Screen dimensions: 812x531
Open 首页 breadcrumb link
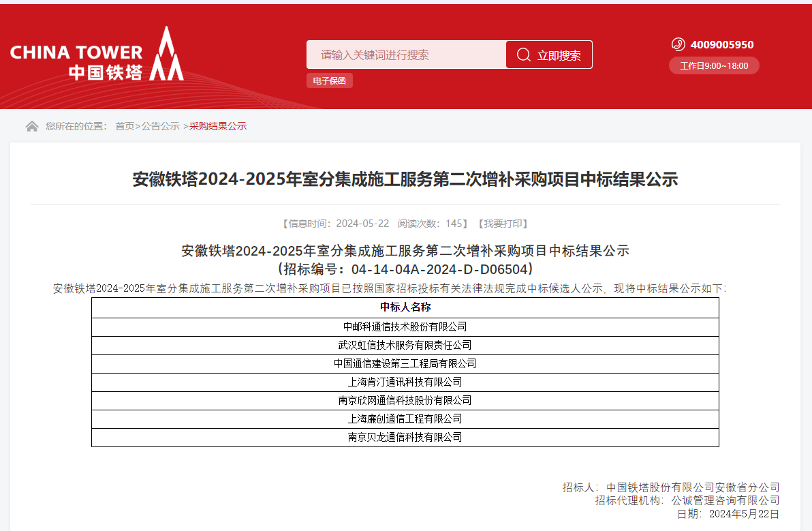pos(125,126)
